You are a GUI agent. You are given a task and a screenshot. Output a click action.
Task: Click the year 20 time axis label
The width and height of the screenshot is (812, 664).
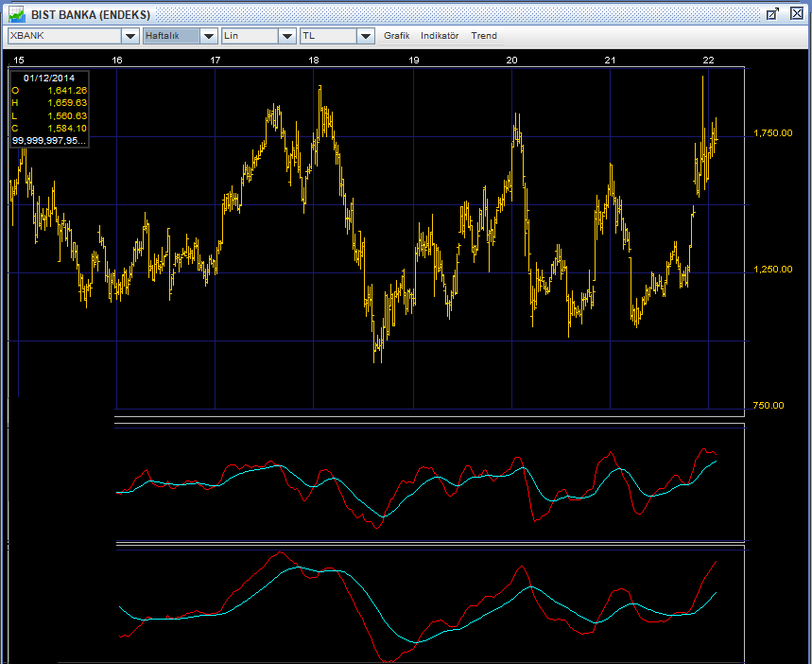tap(511, 61)
